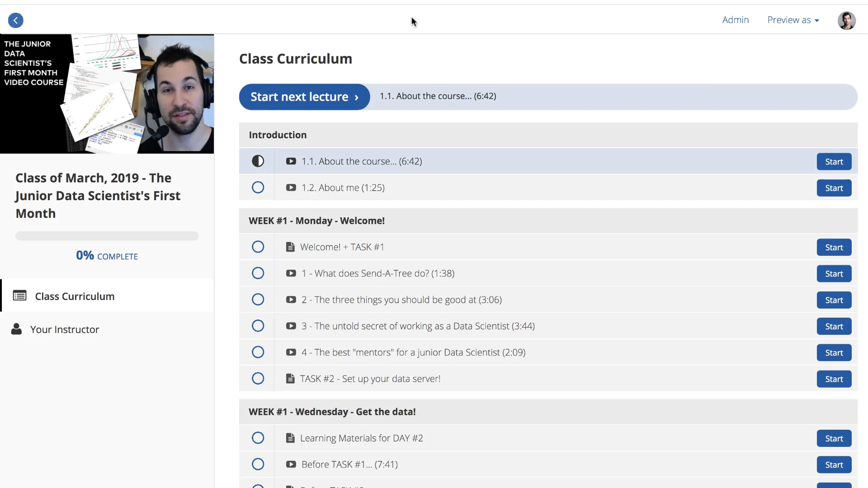Open the user profile avatar

point(846,20)
